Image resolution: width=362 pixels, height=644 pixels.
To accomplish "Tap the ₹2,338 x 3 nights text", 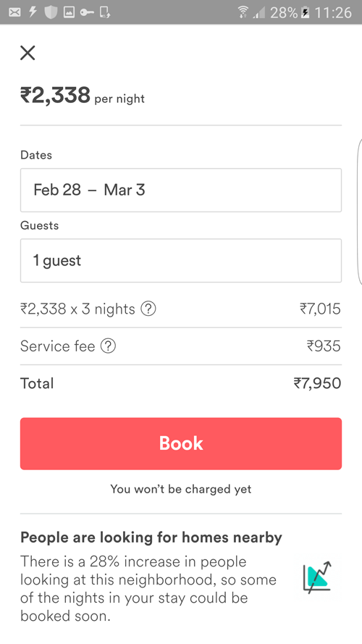I will (x=77, y=309).
